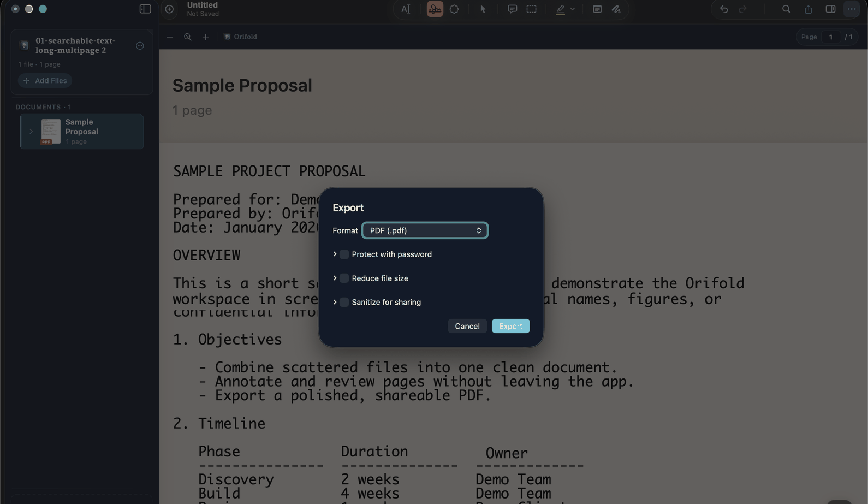Select the stamp/badge shape tool icon

[x=454, y=9]
